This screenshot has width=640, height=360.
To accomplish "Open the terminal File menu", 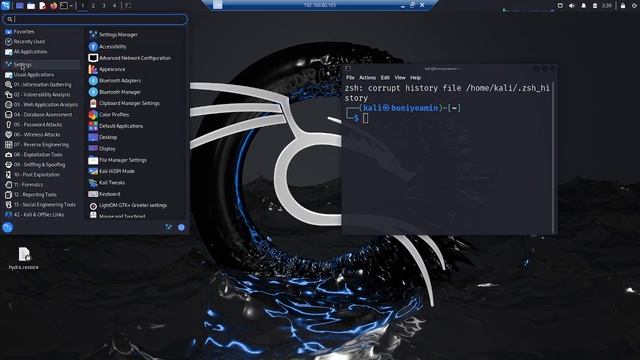I will tap(350, 78).
